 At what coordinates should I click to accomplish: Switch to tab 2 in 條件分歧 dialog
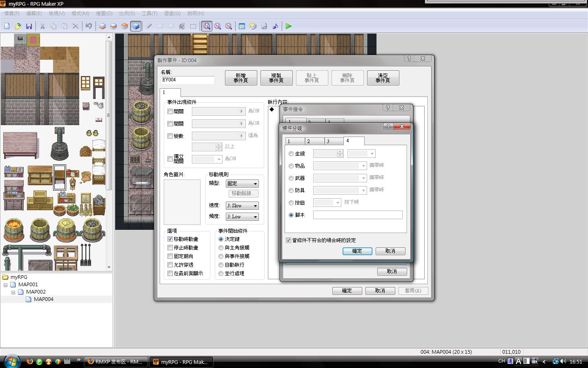click(x=314, y=141)
